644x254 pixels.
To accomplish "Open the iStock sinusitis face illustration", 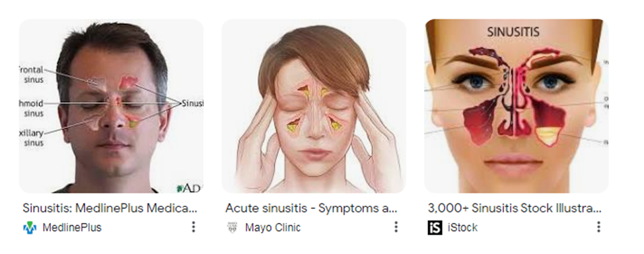I will click(x=517, y=106).
